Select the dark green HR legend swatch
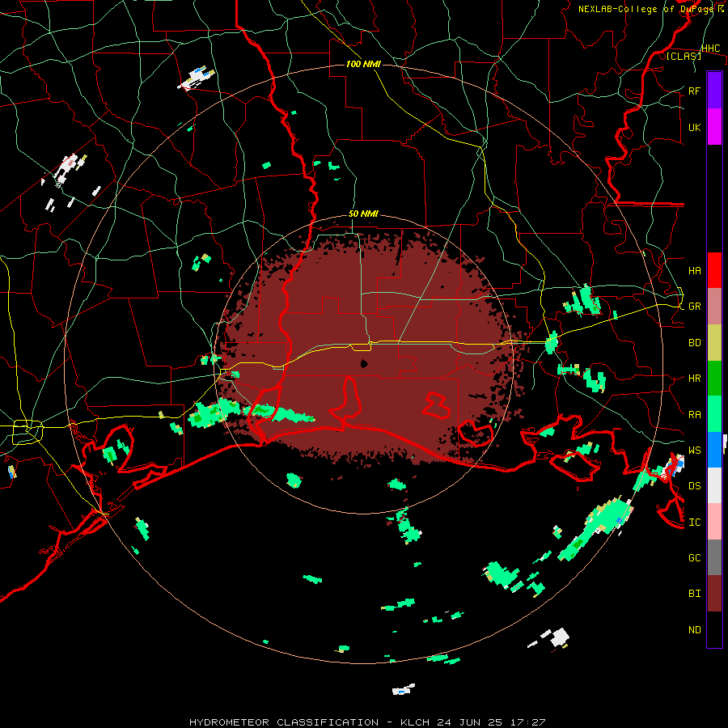This screenshot has height=728, width=728. coord(714,379)
